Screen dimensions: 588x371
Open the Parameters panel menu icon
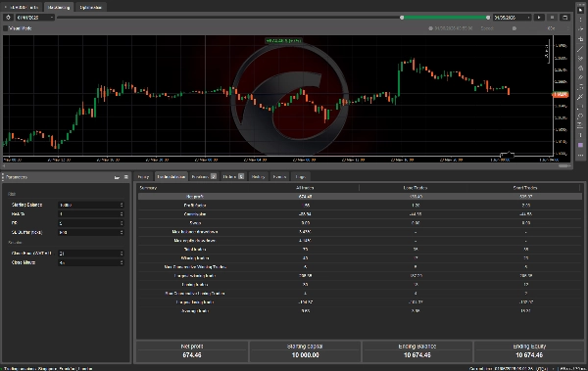click(126, 177)
